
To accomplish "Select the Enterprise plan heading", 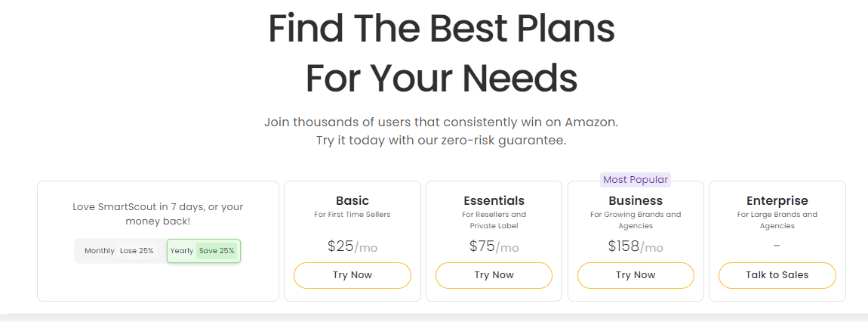I will tap(777, 200).
